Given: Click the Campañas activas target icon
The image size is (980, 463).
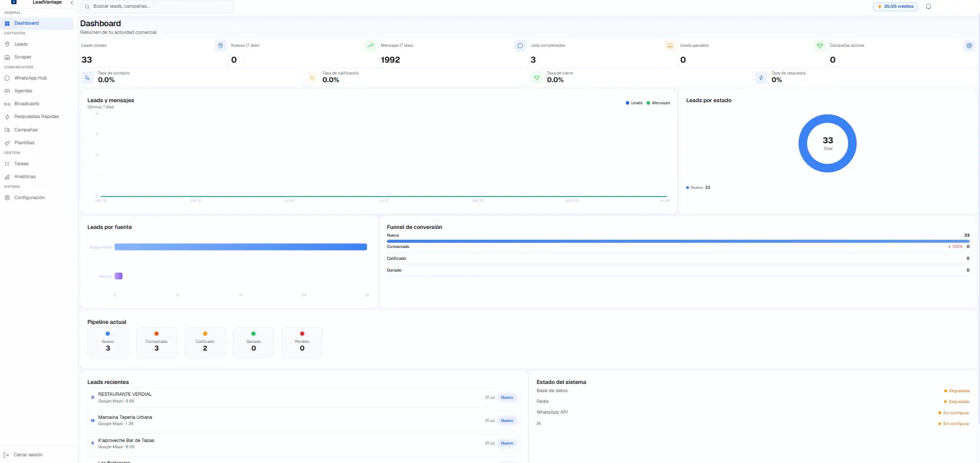Looking at the screenshot, I should click(x=969, y=46).
